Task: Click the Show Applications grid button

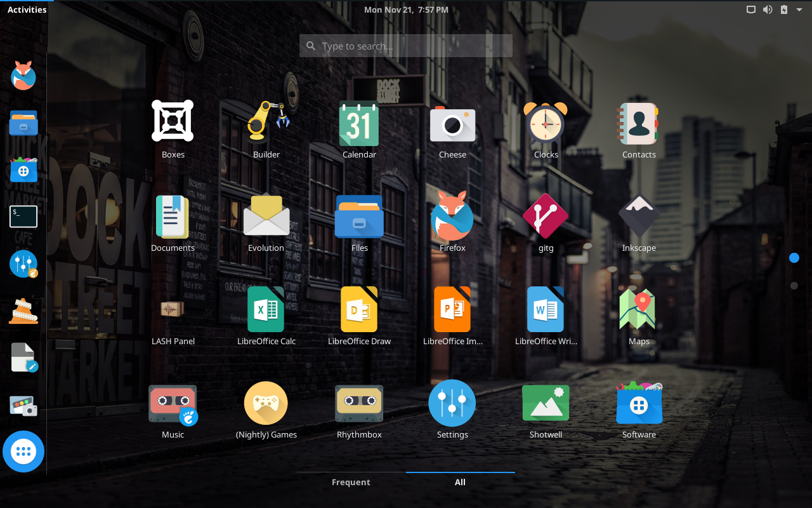Action: point(23,451)
